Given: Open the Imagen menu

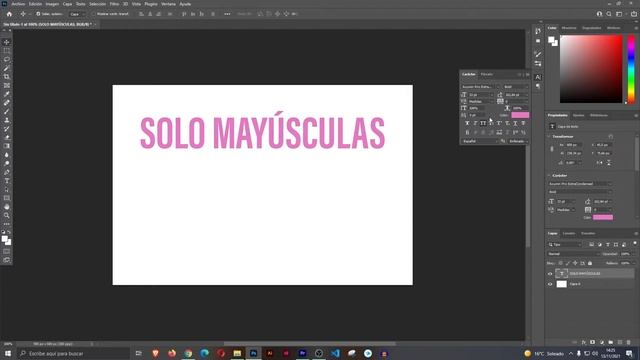Looking at the screenshot, I should click(52, 4).
